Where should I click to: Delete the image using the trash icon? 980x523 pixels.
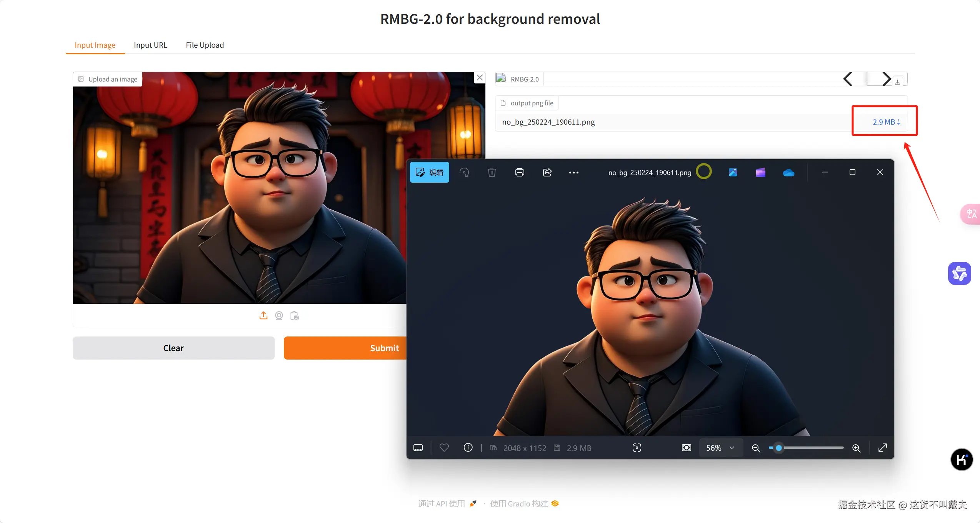tap(492, 172)
